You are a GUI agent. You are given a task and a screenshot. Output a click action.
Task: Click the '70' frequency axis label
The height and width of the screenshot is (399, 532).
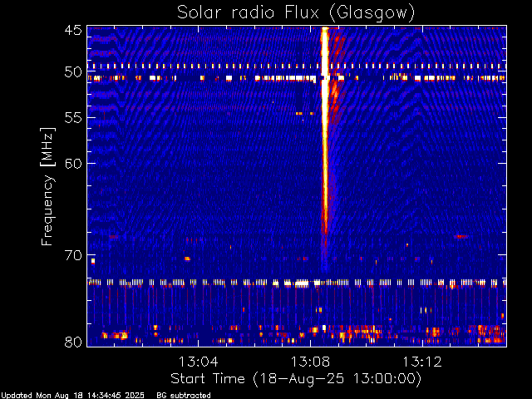tap(73, 255)
